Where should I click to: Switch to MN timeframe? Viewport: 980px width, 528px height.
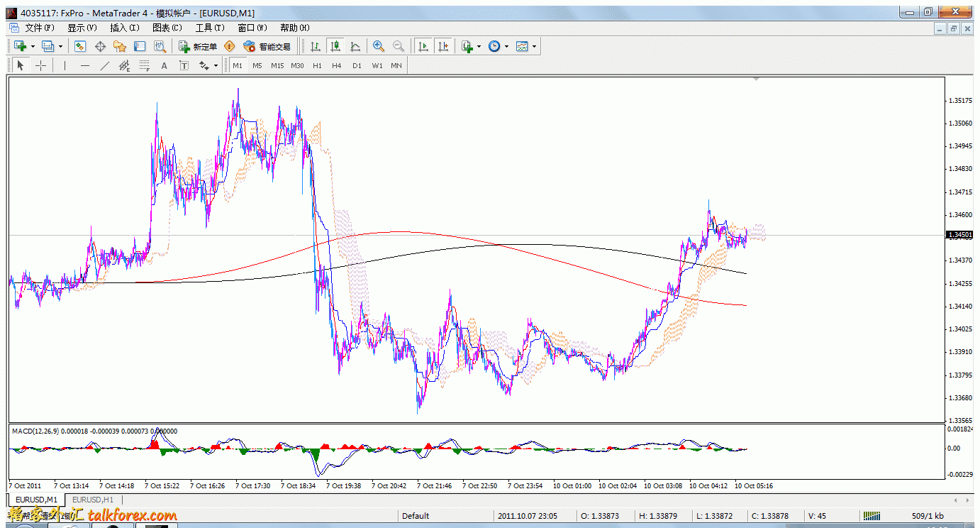pyautogui.click(x=396, y=65)
